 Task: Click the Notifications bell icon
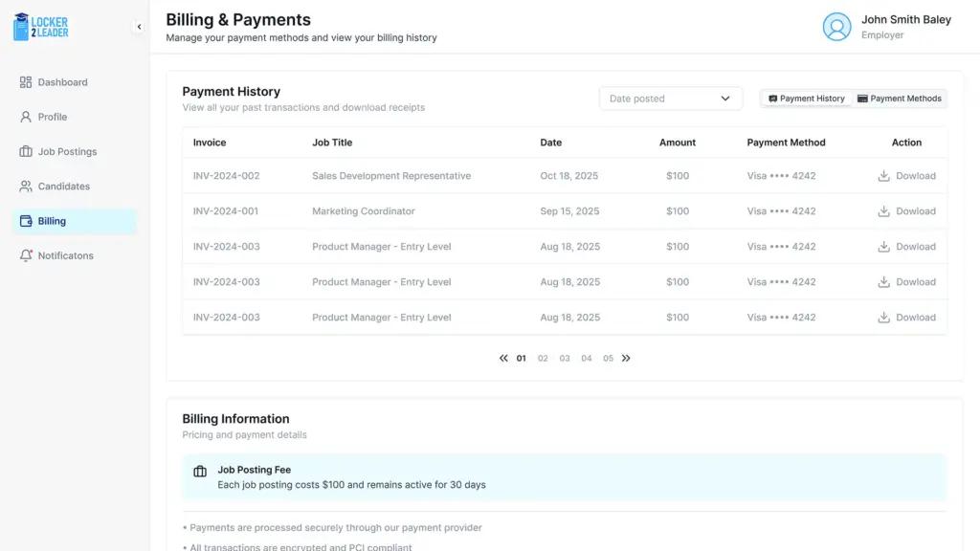pos(26,255)
